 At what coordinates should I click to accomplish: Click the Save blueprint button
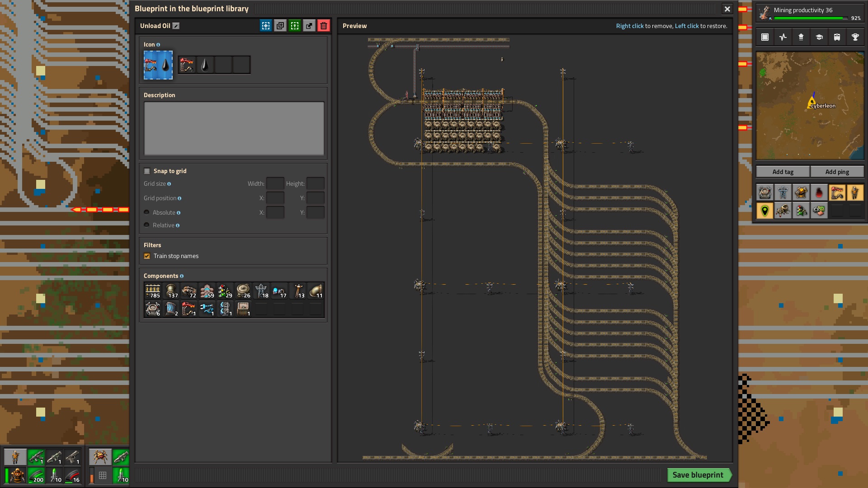[x=698, y=475]
